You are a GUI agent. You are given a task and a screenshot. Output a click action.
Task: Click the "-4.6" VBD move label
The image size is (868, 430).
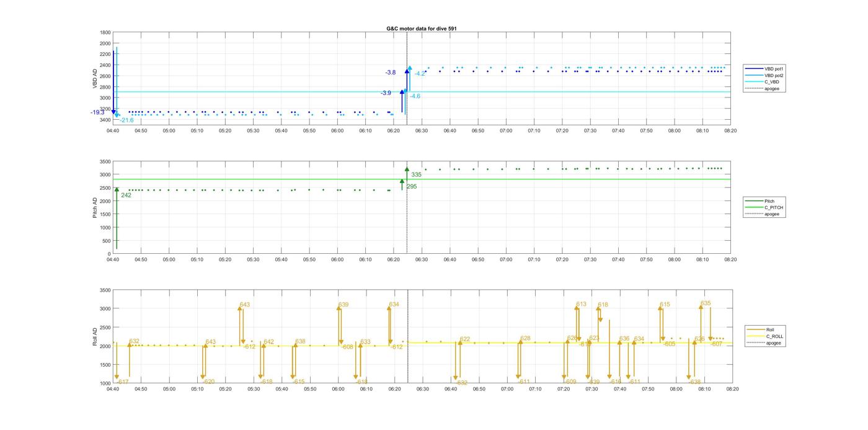click(x=415, y=96)
